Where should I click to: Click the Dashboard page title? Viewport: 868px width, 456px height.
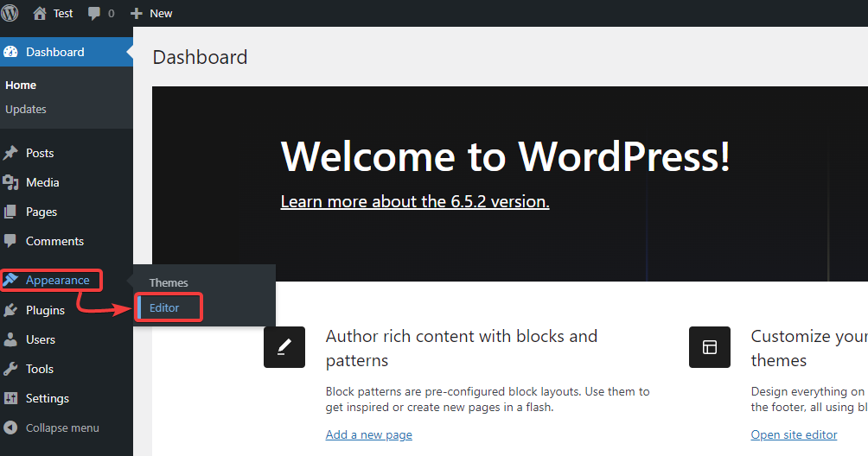pos(200,57)
